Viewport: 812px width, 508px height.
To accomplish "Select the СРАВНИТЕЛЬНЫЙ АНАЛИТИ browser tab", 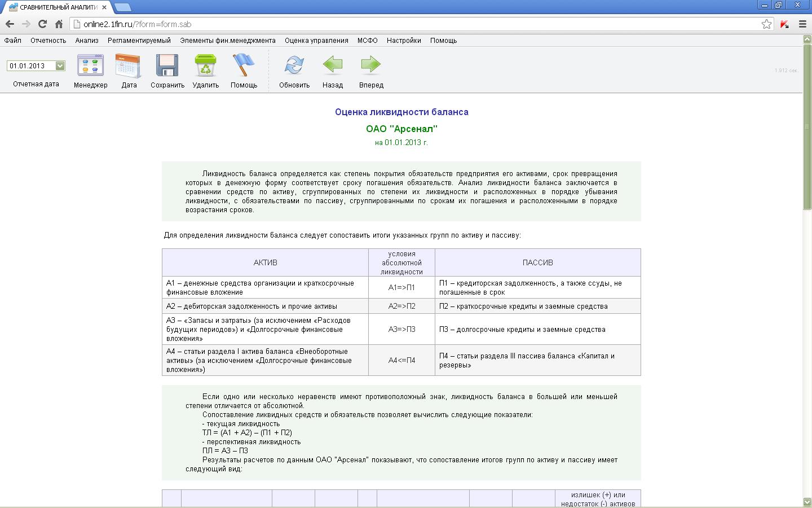I will tap(56, 7).
